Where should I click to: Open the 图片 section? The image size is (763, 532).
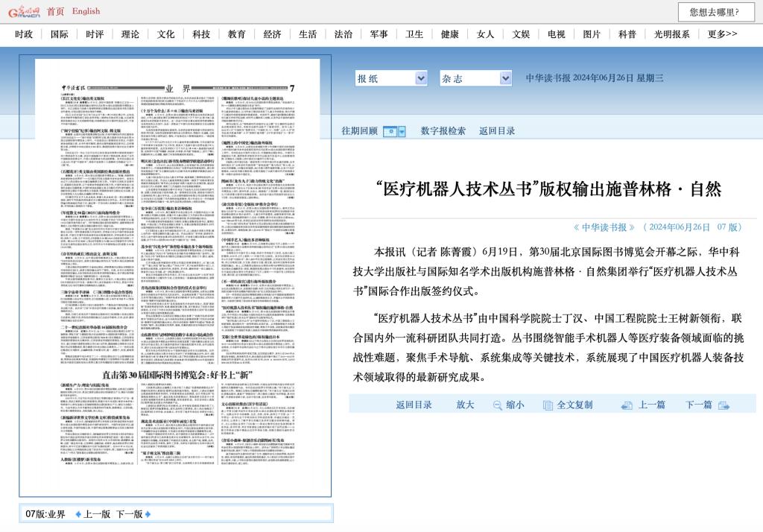point(592,34)
